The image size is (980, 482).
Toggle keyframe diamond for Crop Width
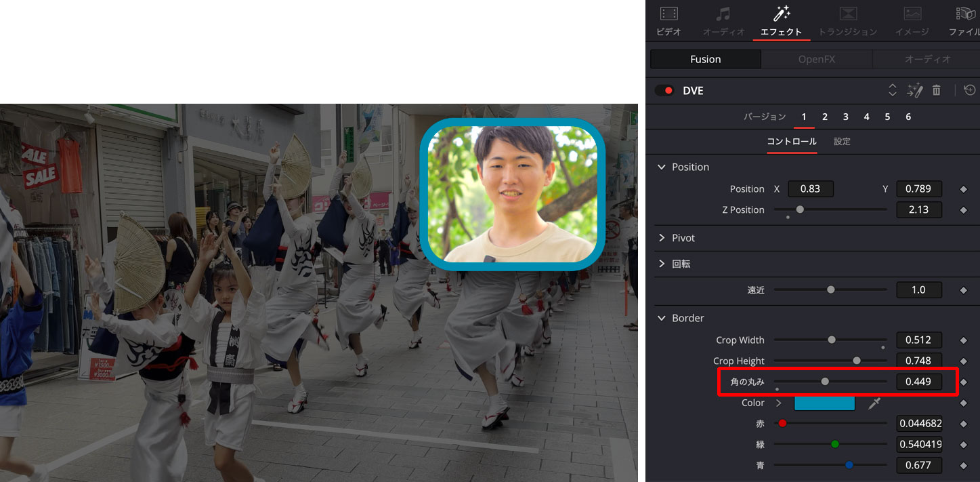tap(963, 340)
